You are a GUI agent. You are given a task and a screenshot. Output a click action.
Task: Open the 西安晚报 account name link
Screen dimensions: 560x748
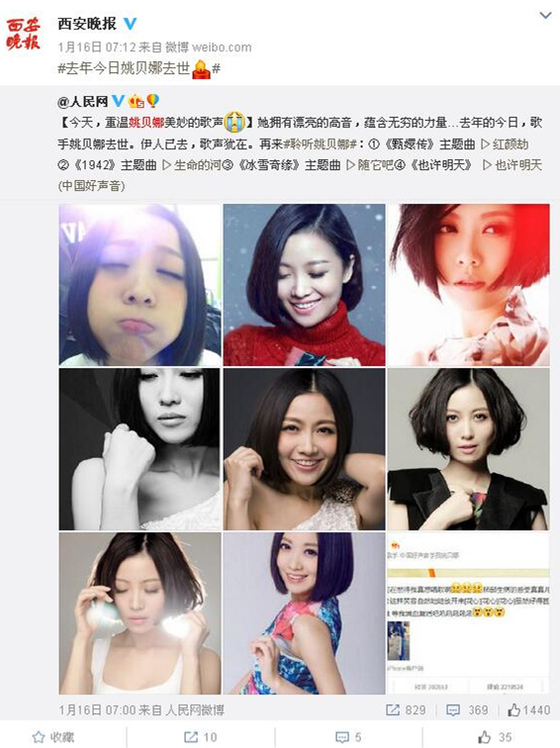pos(87,24)
